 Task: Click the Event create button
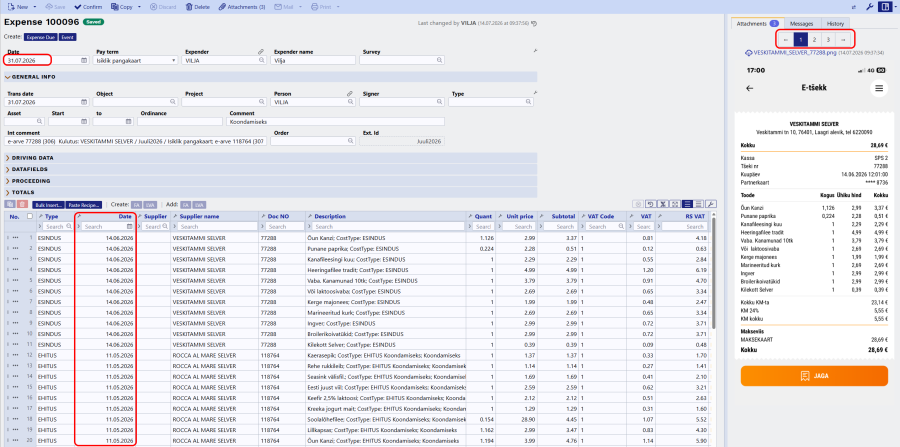coord(67,37)
